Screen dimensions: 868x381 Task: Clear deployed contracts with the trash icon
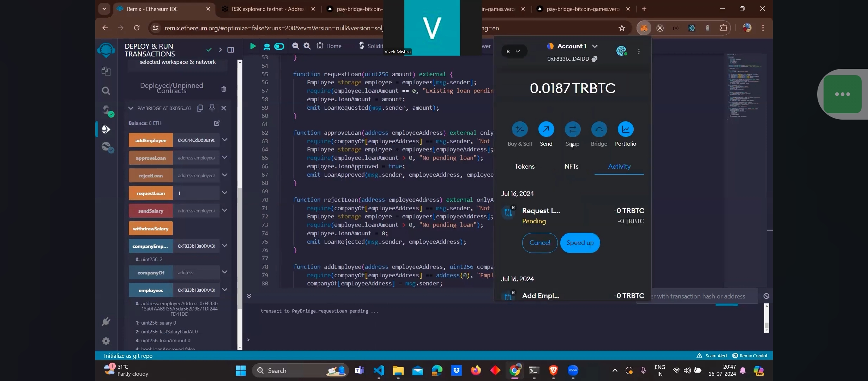(x=223, y=89)
